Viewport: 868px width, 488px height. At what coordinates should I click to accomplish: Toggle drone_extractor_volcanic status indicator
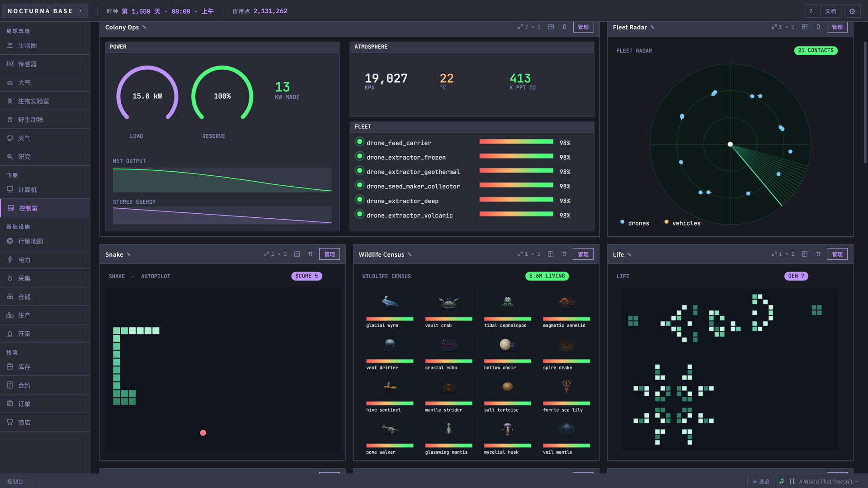pyautogui.click(x=359, y=214)
